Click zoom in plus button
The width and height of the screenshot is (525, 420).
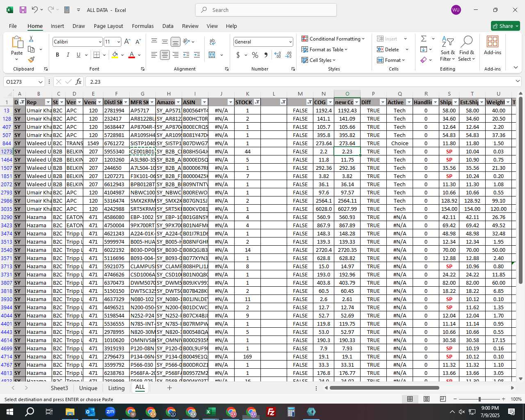tap(503, 399)
